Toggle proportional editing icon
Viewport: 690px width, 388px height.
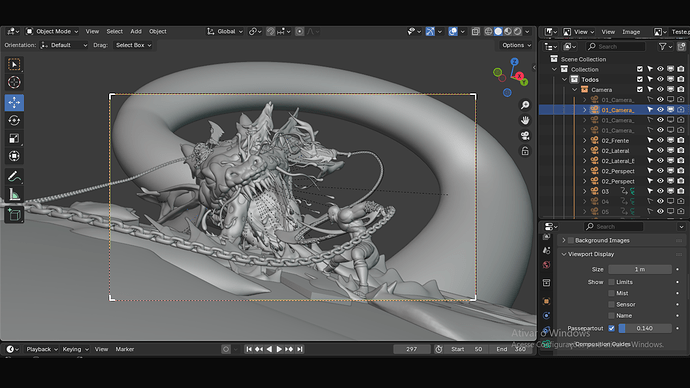coord(300,32)
